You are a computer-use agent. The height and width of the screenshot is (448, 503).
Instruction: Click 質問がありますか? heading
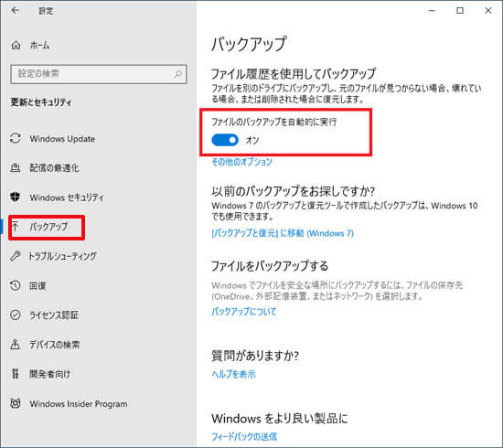pos(255,356)
